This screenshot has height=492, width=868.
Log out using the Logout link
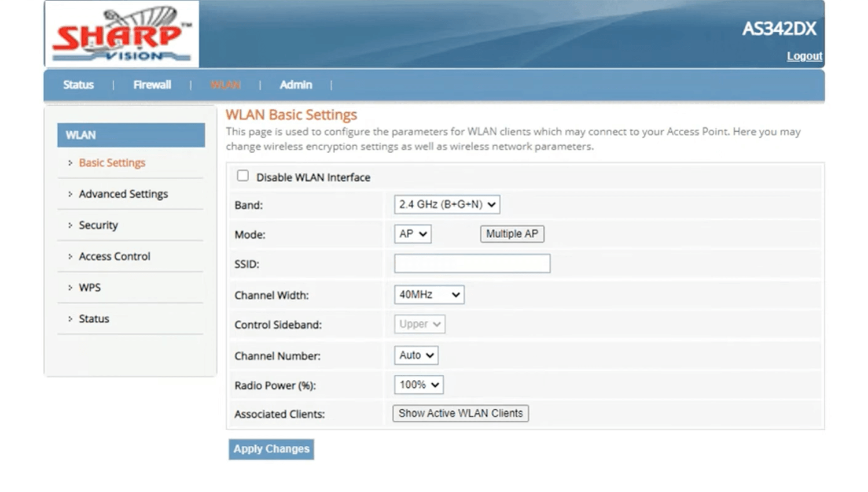[x=804, y=56]
